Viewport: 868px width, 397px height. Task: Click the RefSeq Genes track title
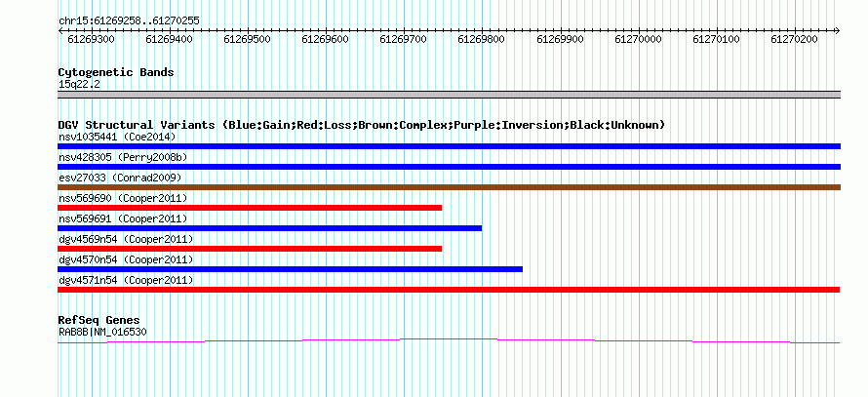(x=99, y=320)
